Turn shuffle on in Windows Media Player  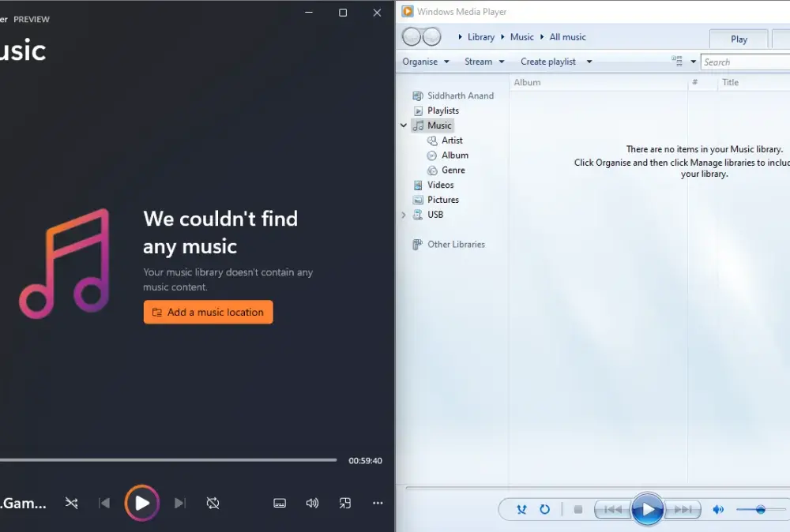[x=521, y=509]
